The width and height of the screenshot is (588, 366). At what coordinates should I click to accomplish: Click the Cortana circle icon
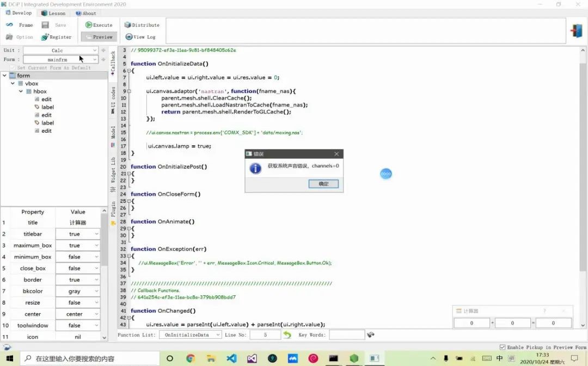click(170, 358)
